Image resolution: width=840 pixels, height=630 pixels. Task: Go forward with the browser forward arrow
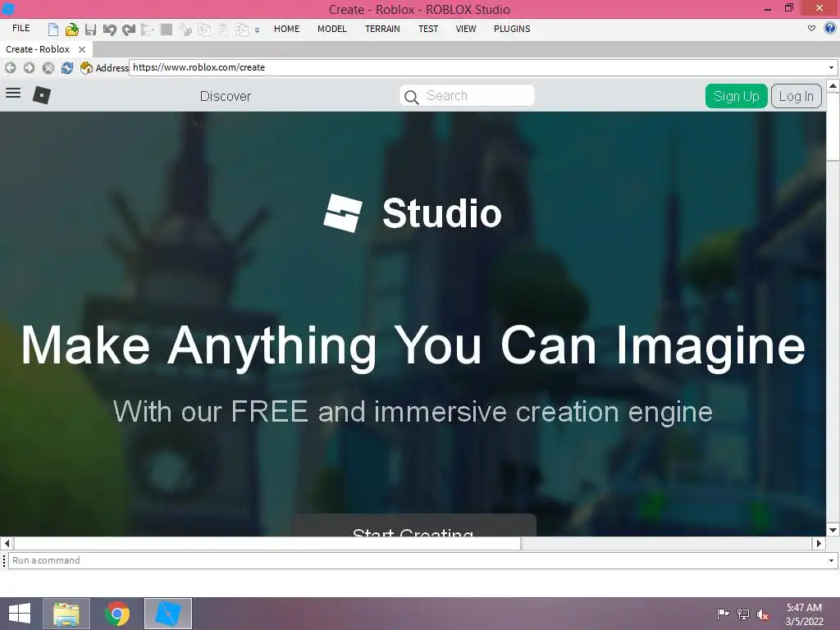pos(29,67)
